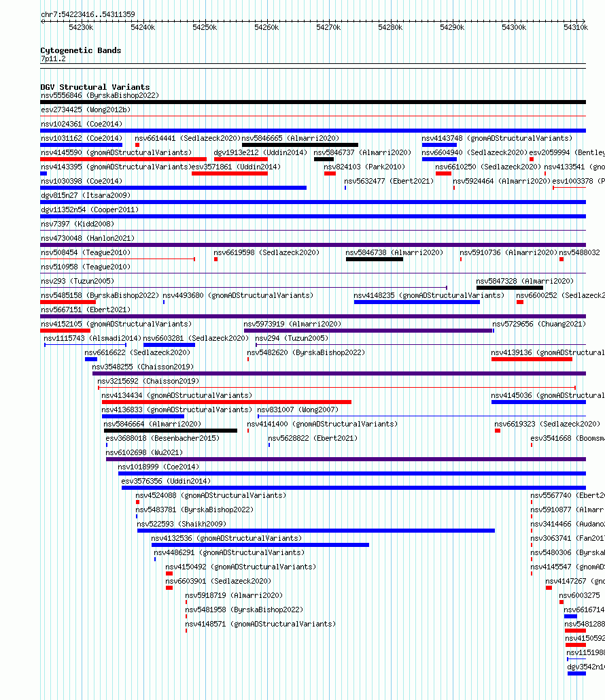605x700 pixels.
Task: Open esv3688018 (Besenbacher2015) entry
Action: (x=162, y=438)
